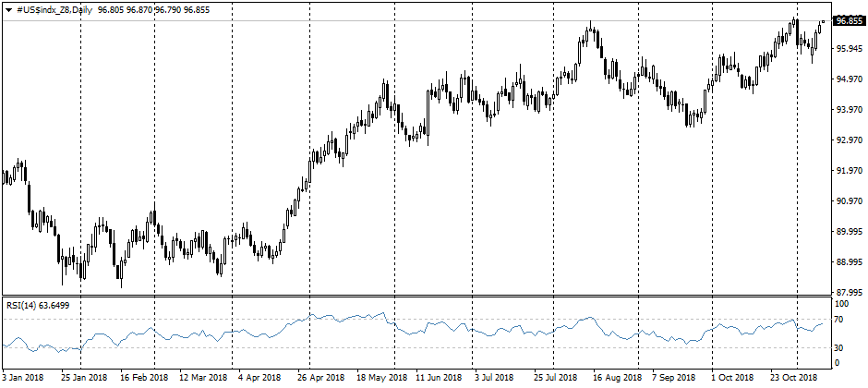Click the RSI 70 level label
868x388 pixels.
(x=840, y=320)
